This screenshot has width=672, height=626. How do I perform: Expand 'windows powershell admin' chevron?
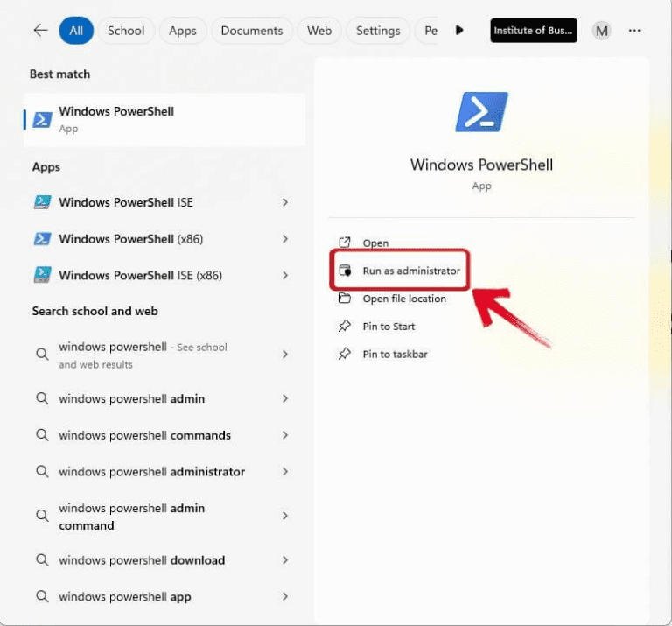click(x=285, y=398)
